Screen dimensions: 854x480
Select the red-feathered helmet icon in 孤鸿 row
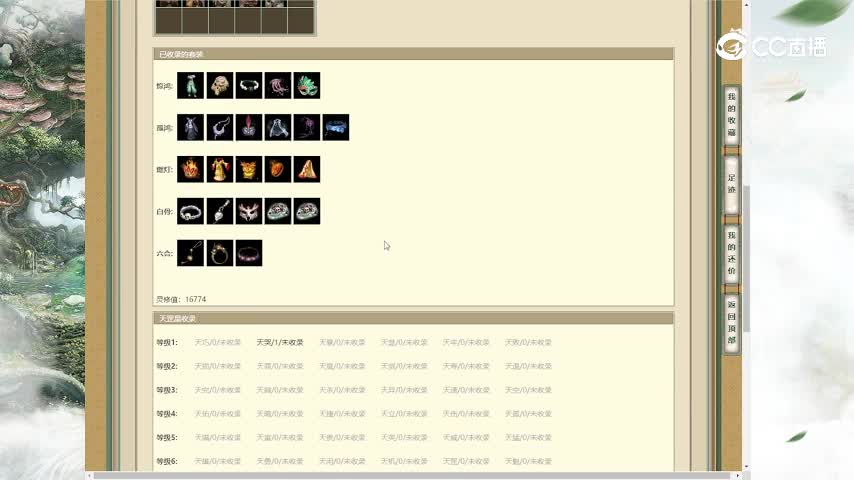pyautogui.click(x=249, y=127)
